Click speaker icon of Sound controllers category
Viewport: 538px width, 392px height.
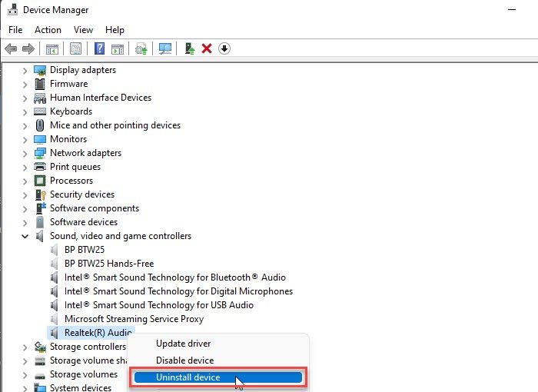[x=40, y=236]
